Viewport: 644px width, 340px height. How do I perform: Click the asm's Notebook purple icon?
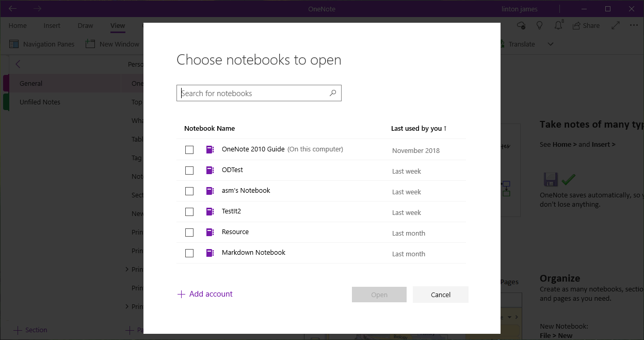210,191
